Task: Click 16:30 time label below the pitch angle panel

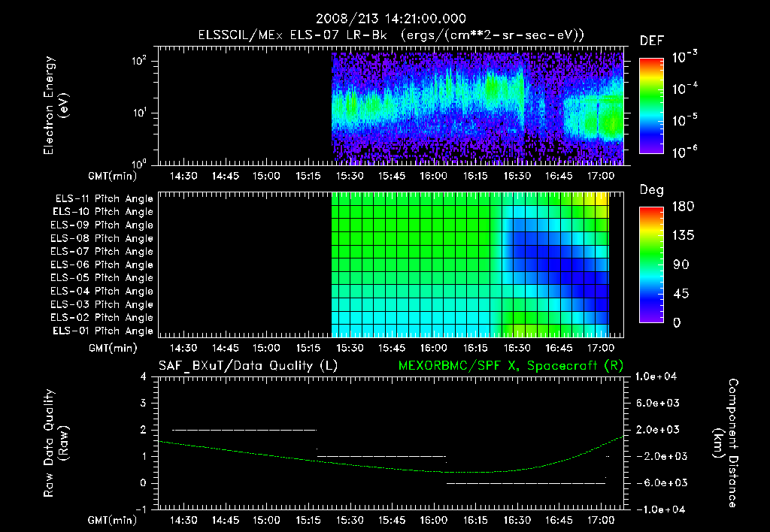Action: pos(517,349)
